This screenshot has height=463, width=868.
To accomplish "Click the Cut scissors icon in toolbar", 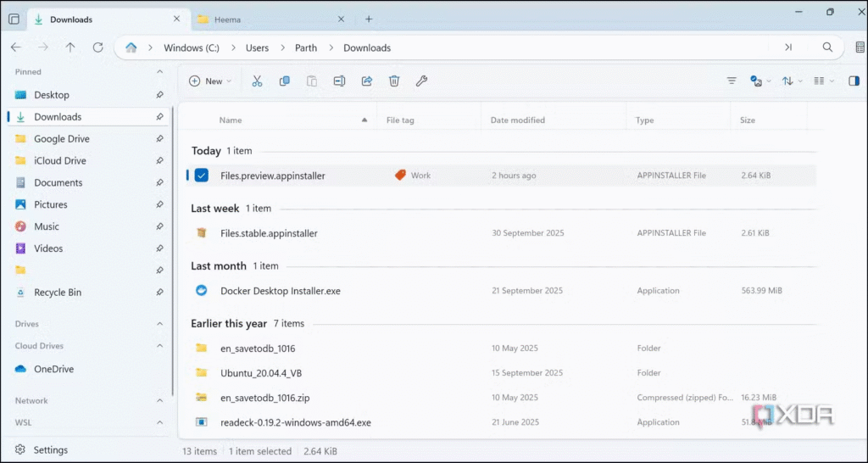I will click(x=257, y=81).
